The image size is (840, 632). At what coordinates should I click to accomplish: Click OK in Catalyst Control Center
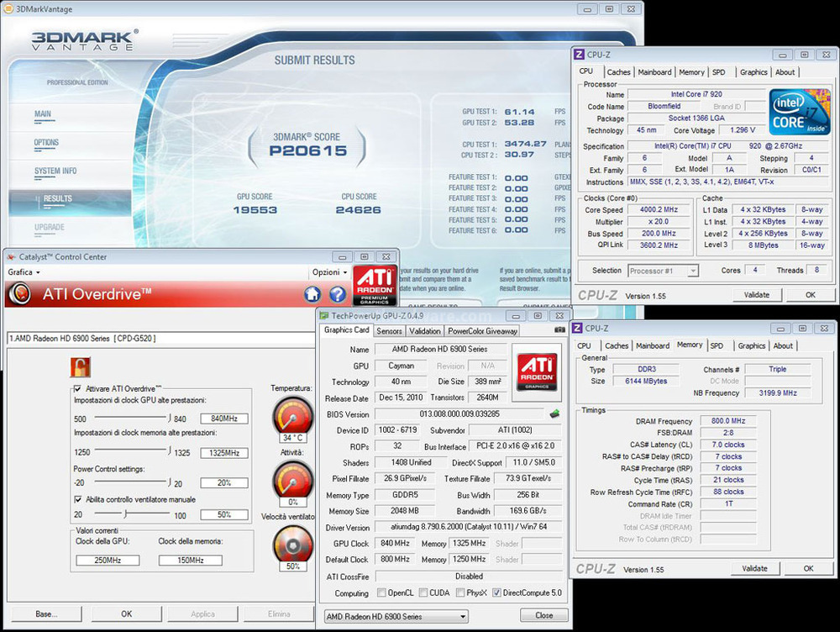pos(127,614)
